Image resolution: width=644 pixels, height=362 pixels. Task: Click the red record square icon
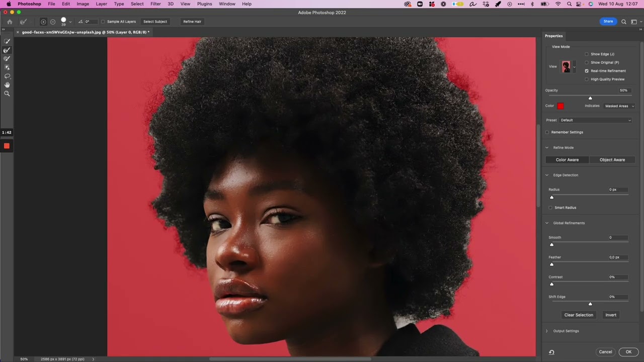(7, 146)
